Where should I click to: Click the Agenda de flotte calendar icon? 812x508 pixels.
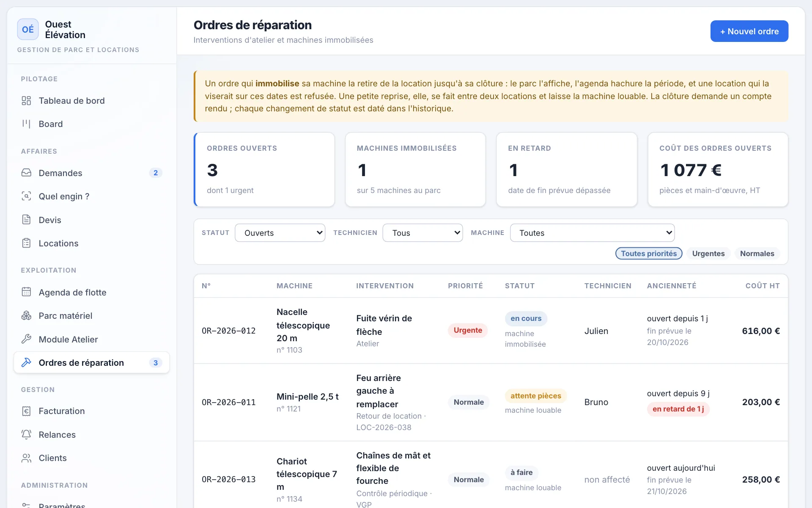pyautogui.click(x=26, y=292)
